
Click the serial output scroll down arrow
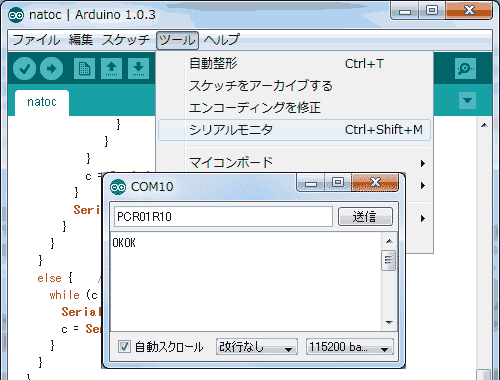[389, 322]
